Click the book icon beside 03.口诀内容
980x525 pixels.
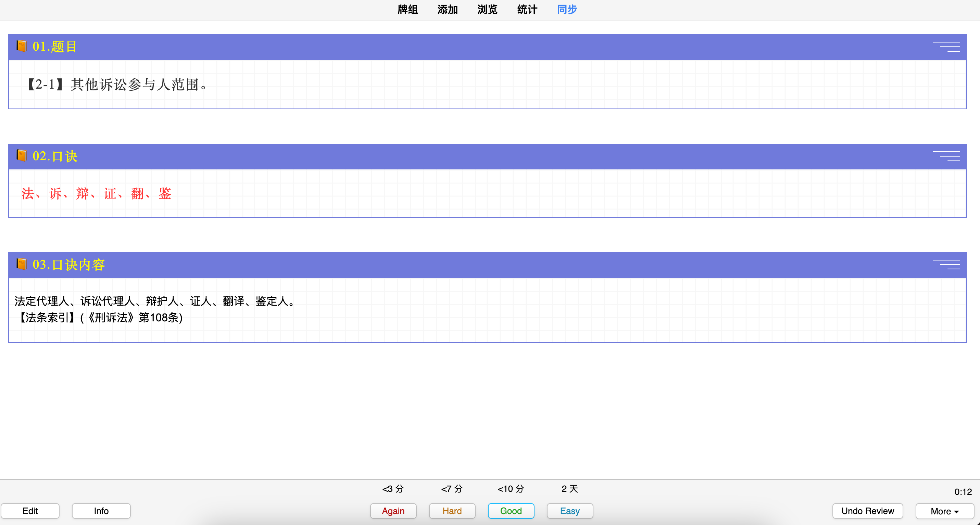pyautogui.click(x=22, y=264)
